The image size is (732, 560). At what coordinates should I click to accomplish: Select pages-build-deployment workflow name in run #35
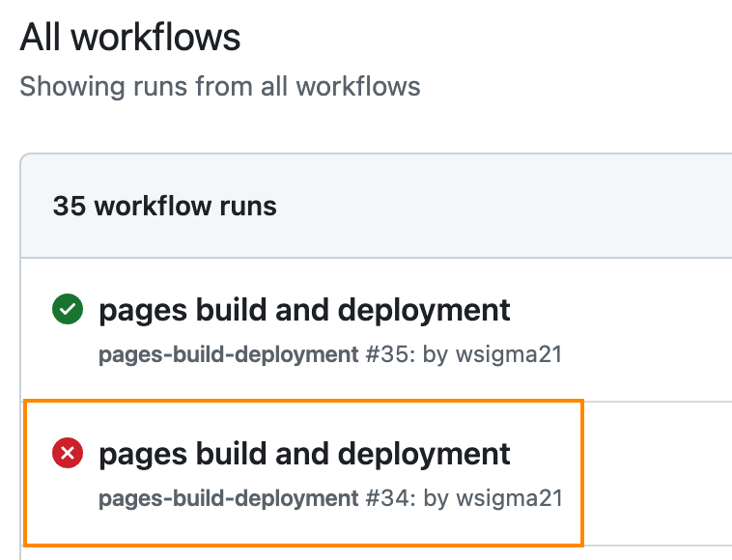click(x=228, y=354)
